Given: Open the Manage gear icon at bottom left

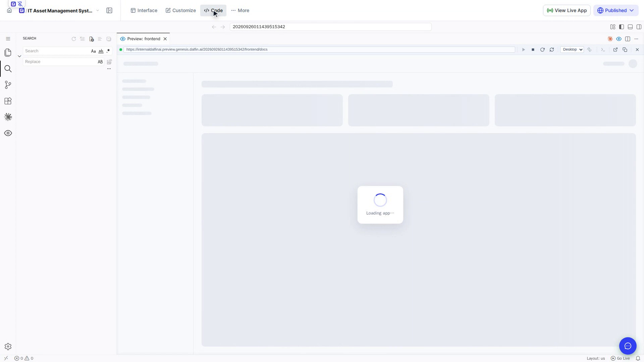Looking at the screenshot, I should (x=8, y=347).
